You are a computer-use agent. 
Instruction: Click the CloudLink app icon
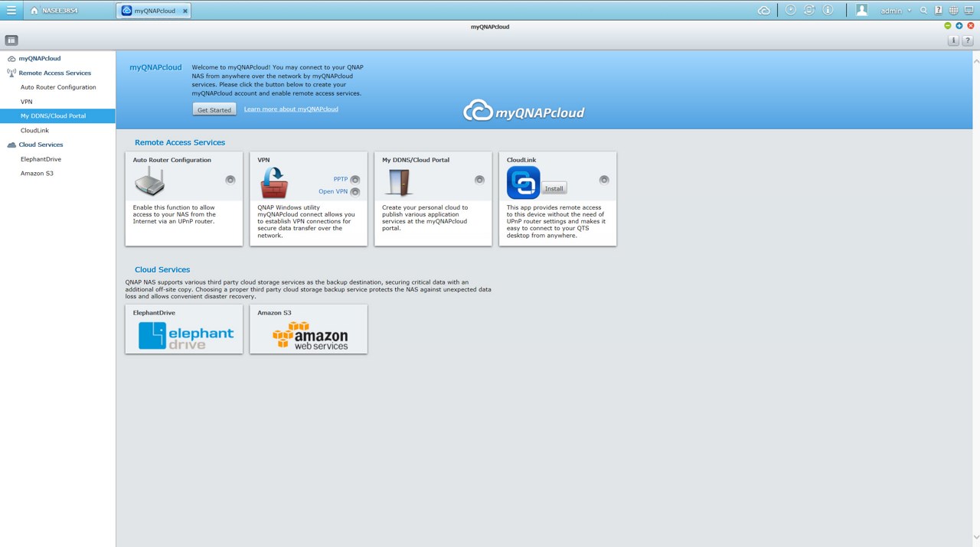coord(524,183)
